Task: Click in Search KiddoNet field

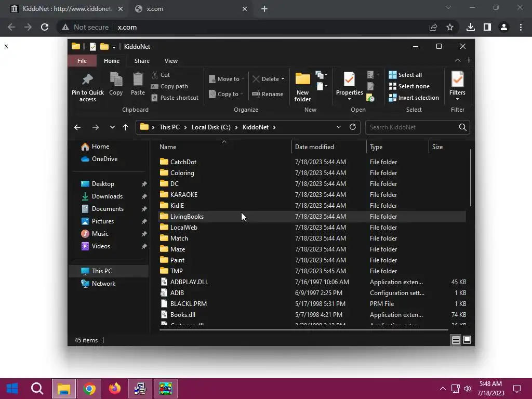Action: click(412, 127)
